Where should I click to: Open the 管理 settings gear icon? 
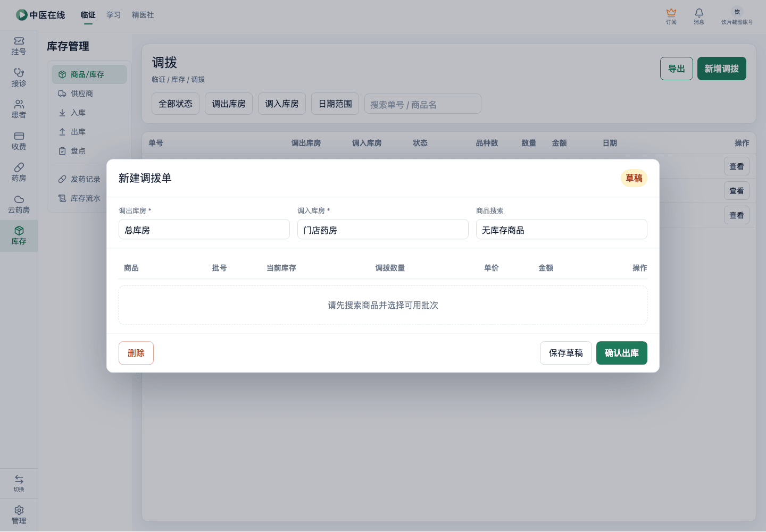point(19,510)
